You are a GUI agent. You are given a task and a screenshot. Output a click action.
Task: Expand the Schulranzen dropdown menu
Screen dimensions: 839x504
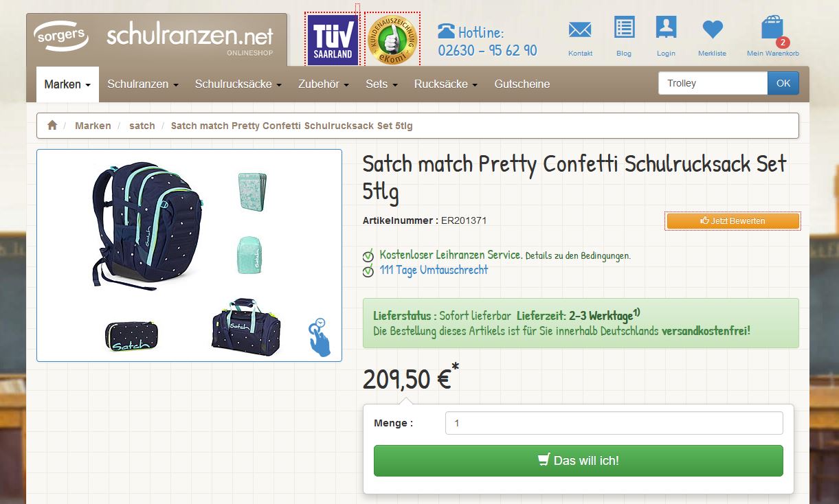143,84
